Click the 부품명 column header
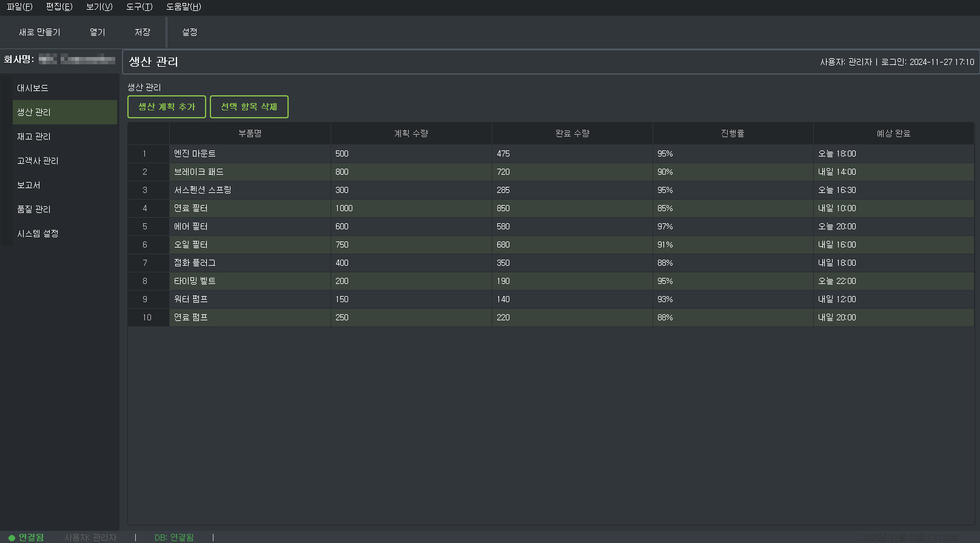980x543 pixels. click(250, 133)
